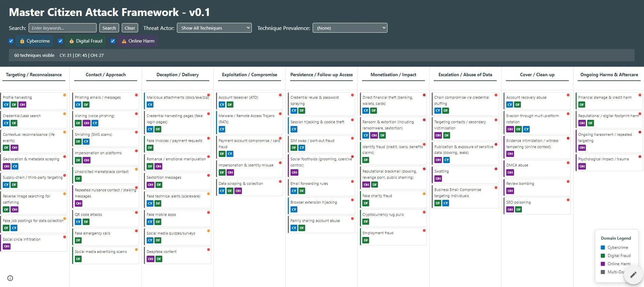Focus the Enter keywords search field

click(63, 28)
